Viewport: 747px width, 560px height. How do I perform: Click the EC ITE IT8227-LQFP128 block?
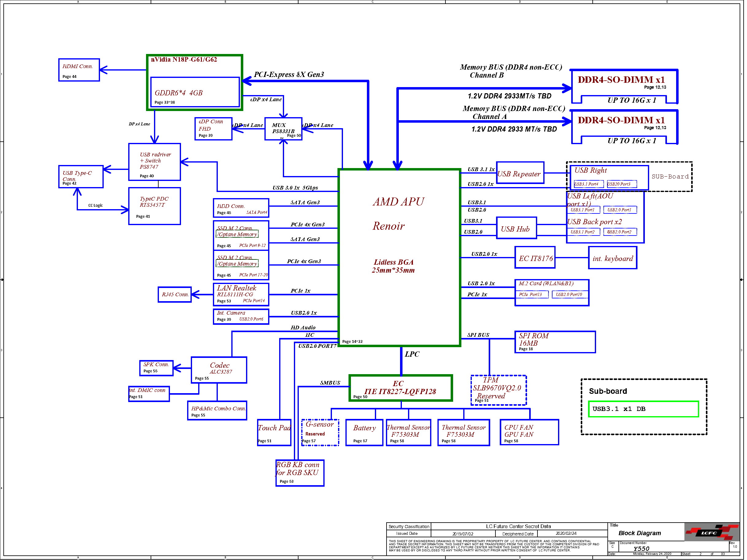pos(401,388)
